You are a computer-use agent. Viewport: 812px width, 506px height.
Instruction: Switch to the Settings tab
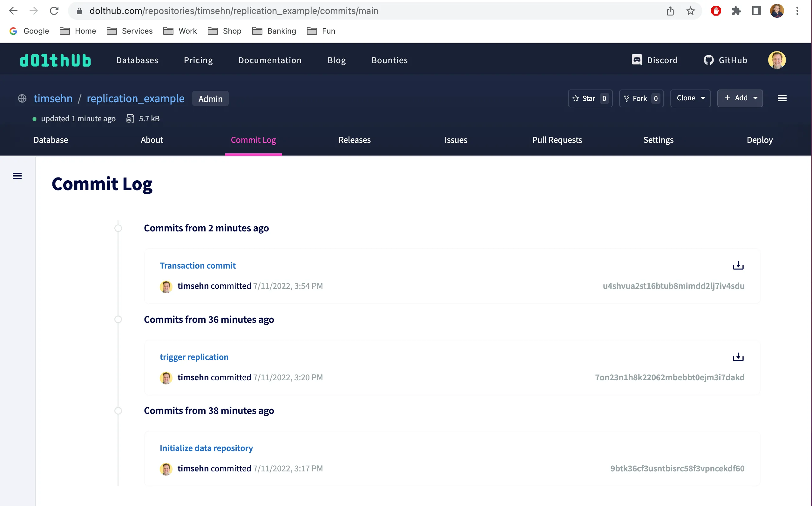pos(658,140)
